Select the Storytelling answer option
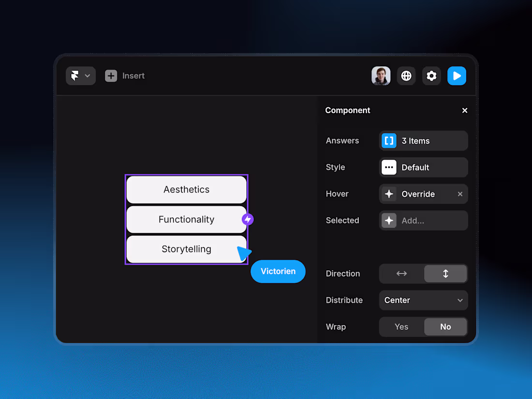This screenshot has height=399, width=532. 186,249
